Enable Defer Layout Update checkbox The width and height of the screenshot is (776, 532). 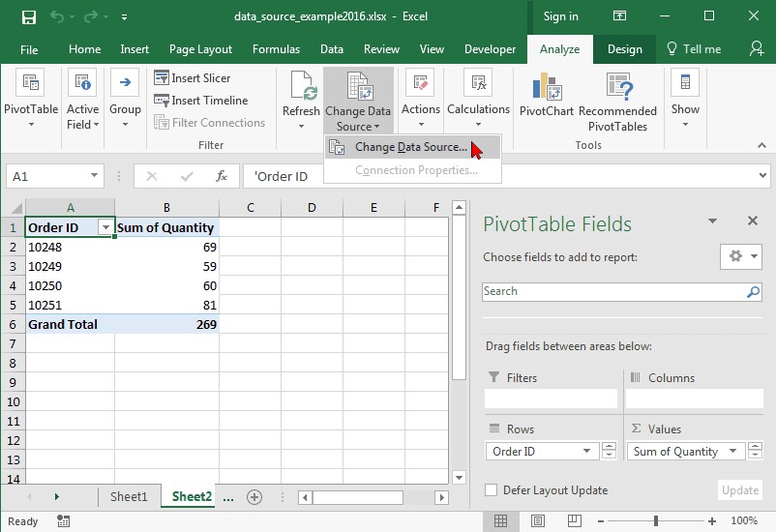491,490
